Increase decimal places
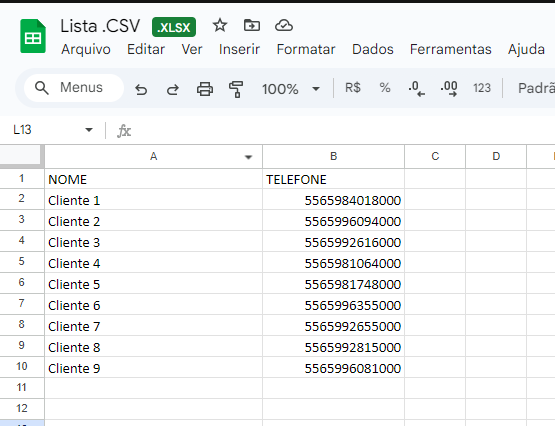 coord(449,88)
